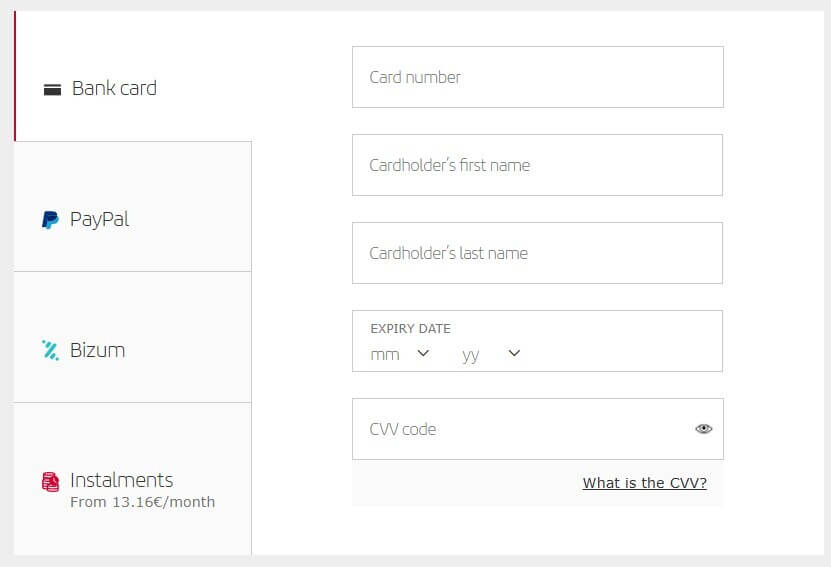Image resolution: width=831 pixels, height=567 pixels.
Task: Click the red Instalments coins icon
Action: click(x=50, y=482)
